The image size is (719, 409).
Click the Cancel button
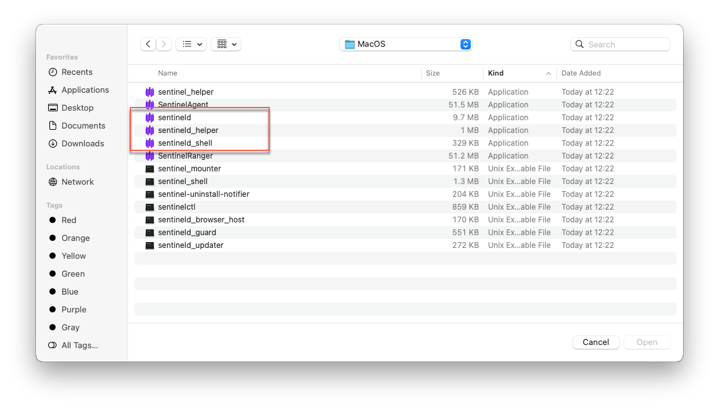click(595, 342)
